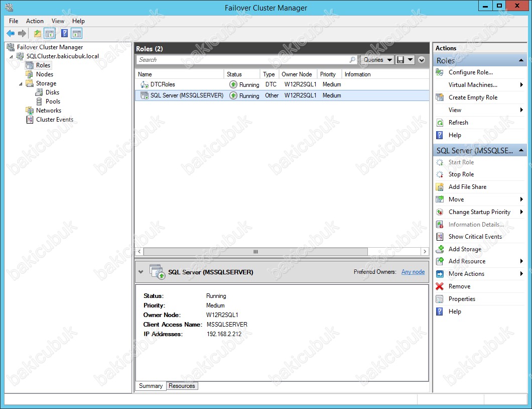Open the Queries dropdown

(377, 60)
